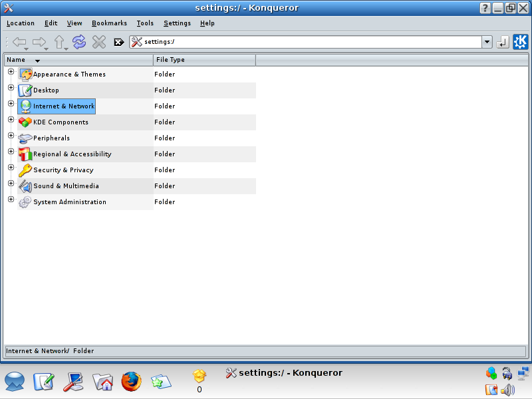This screenshot has width=532, height=399.
Task: Clear the location bar with the black arrow icon
Action: coord(119,43)
